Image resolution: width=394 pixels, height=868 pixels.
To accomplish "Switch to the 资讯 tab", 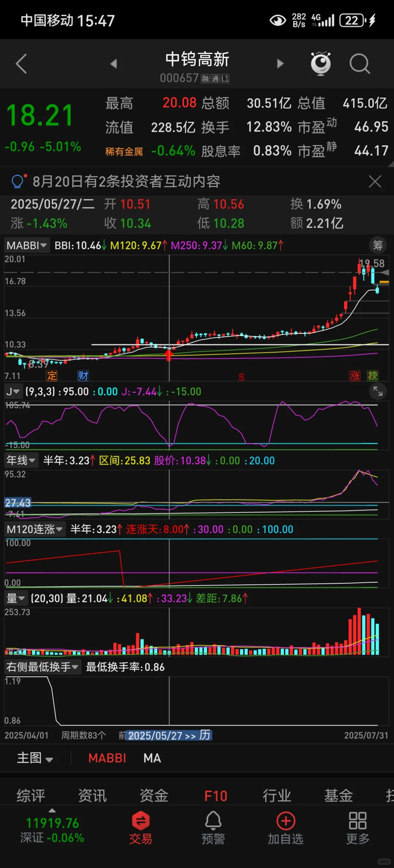I will coord(93,796).
